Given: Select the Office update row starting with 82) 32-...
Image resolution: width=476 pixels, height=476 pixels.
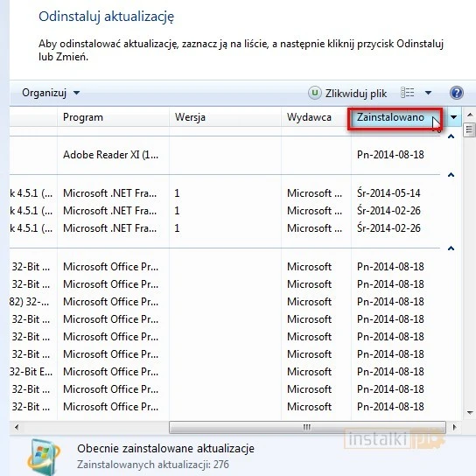Looking at the screenshot, I should [225, 302].
